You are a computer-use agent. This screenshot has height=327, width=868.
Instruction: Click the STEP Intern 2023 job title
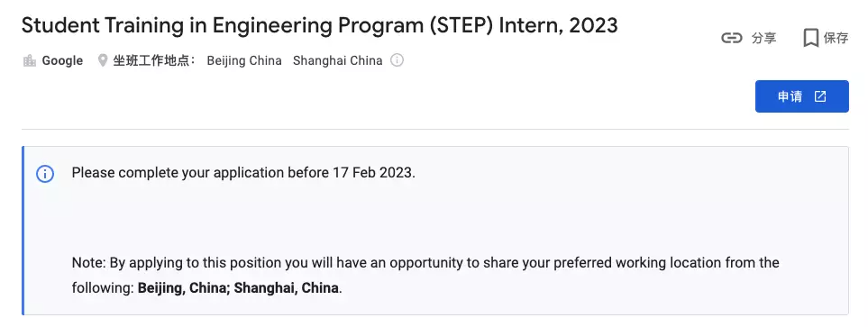(319, 25)
